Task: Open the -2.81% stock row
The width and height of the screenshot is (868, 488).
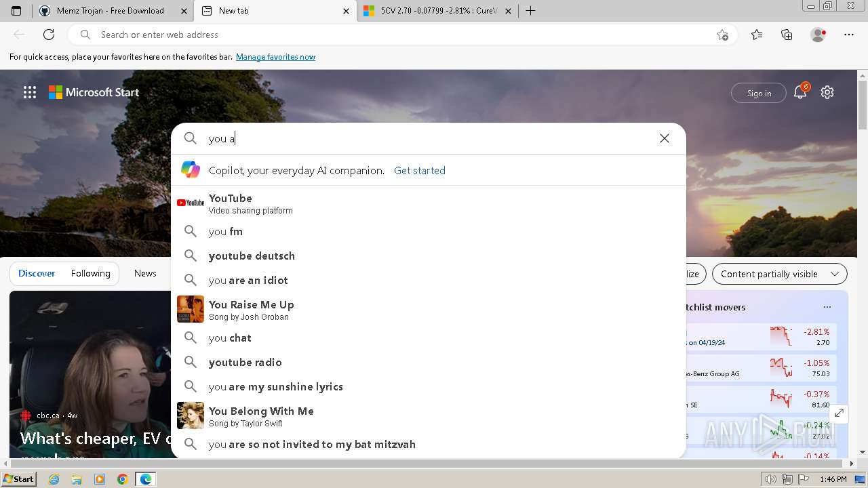Action: pos(761,337)
